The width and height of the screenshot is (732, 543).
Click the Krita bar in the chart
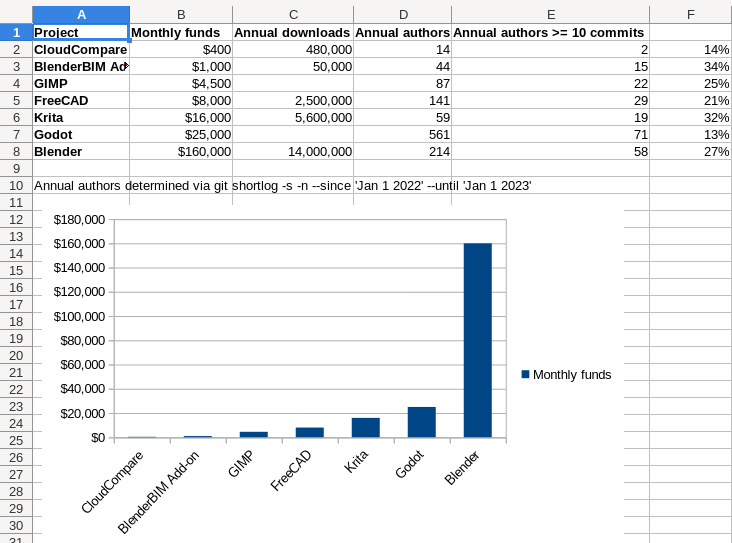[x=366, y=428]
